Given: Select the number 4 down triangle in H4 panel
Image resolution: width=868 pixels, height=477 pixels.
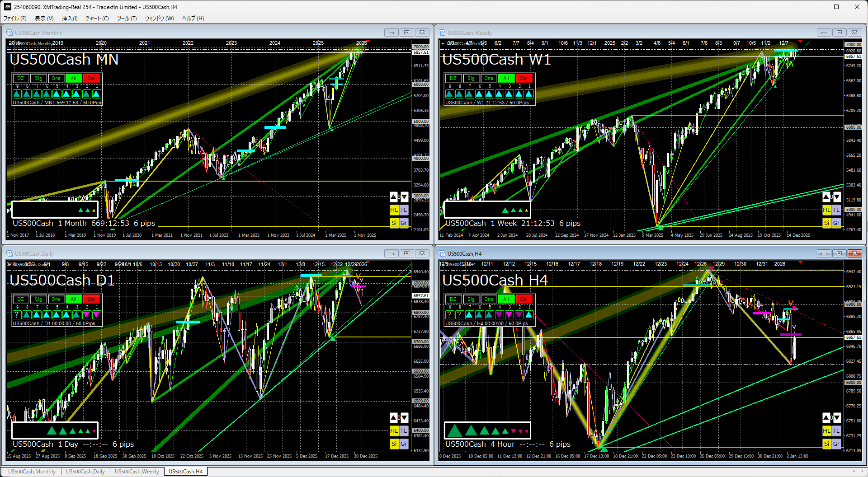Looking at the screenshot, I should click(499, 315).
